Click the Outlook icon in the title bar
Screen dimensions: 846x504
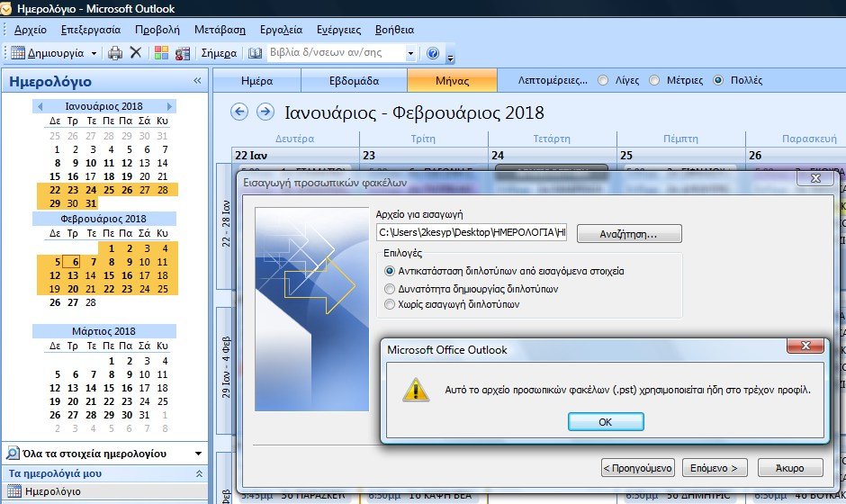click(5, 9)
